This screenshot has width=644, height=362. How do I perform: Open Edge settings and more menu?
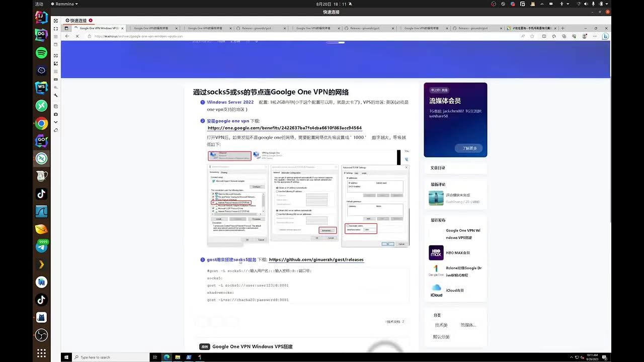point(594,36)
